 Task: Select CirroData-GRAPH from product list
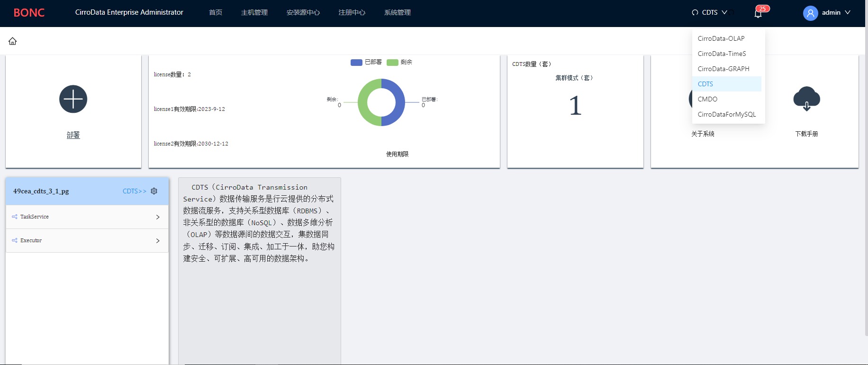click(x=727, y=69)
